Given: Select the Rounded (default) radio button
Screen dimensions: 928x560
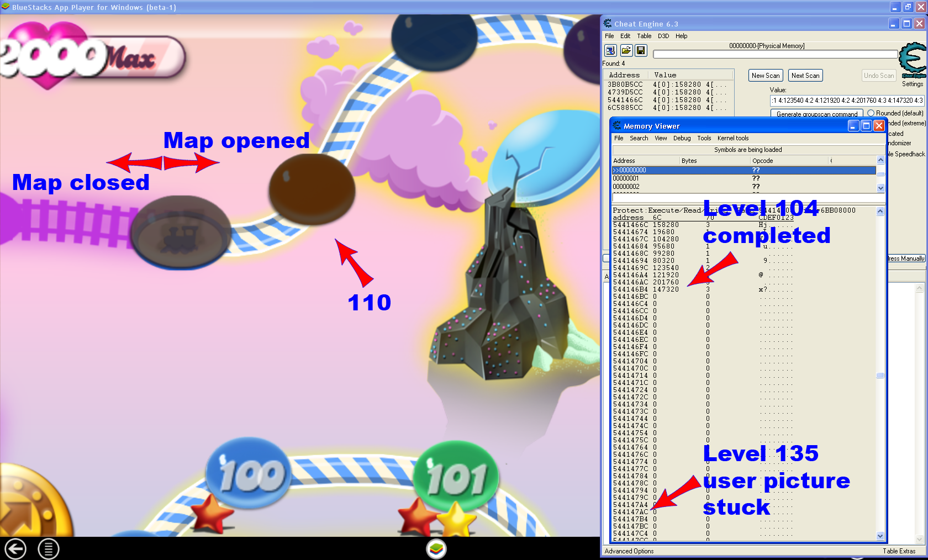Looking at the screenshot, I should click(871, 113).
